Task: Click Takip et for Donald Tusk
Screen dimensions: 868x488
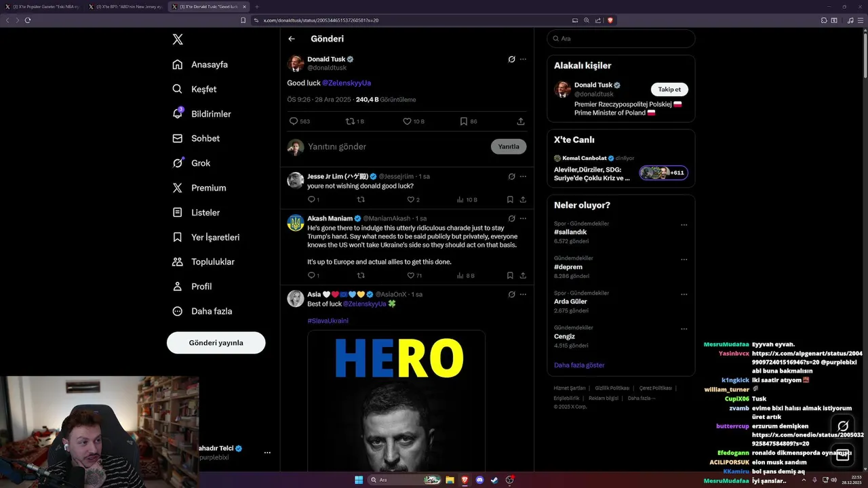Action: point(669,89)
